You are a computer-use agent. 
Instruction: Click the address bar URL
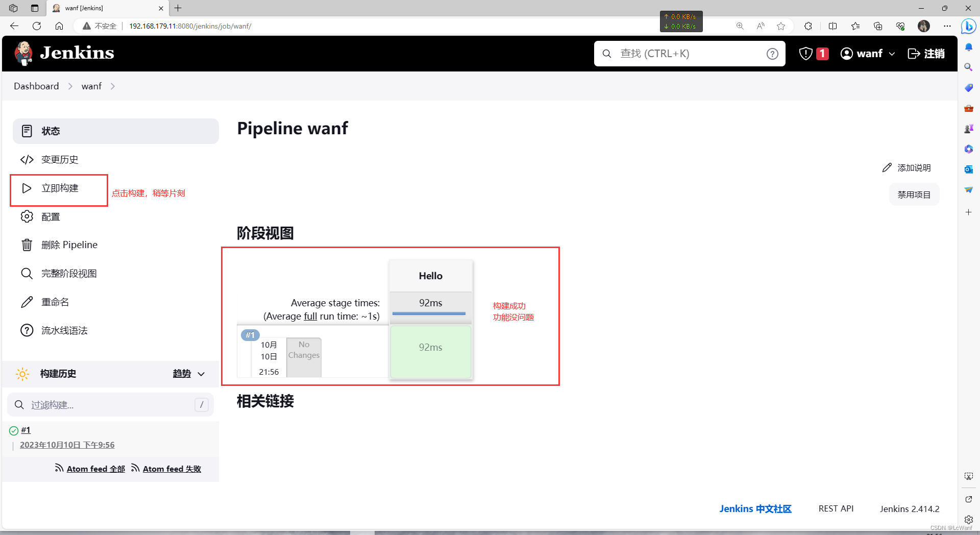[x=190, y=26]
